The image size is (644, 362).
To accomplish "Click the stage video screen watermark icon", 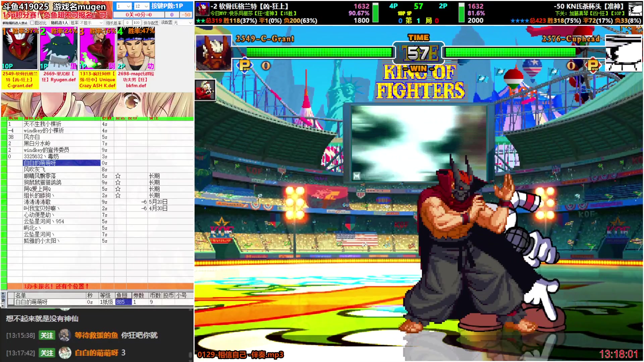I will pos(357,176).
